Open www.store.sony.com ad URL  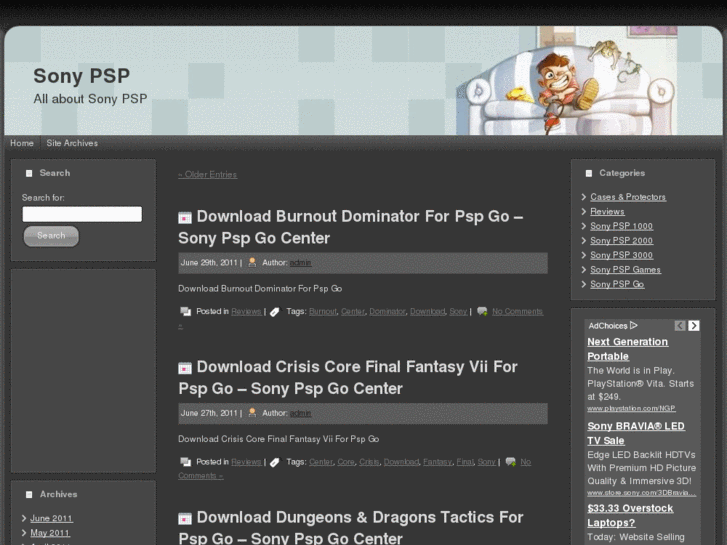tap(641, 493)
